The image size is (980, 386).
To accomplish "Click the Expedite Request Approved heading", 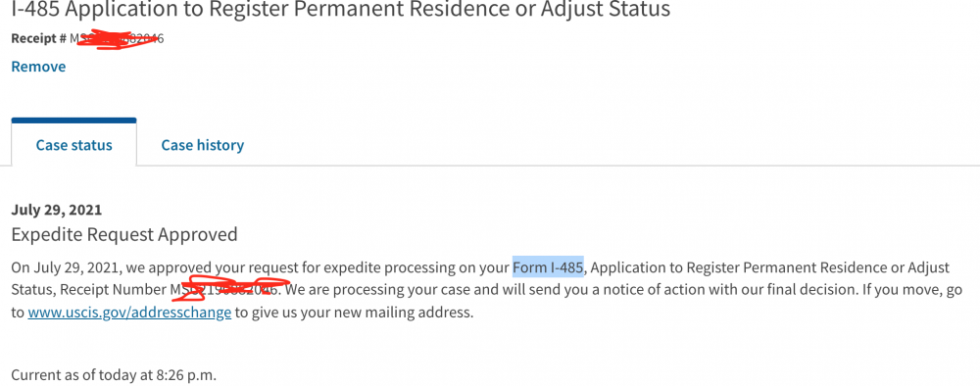I will [x=124, y=234].
